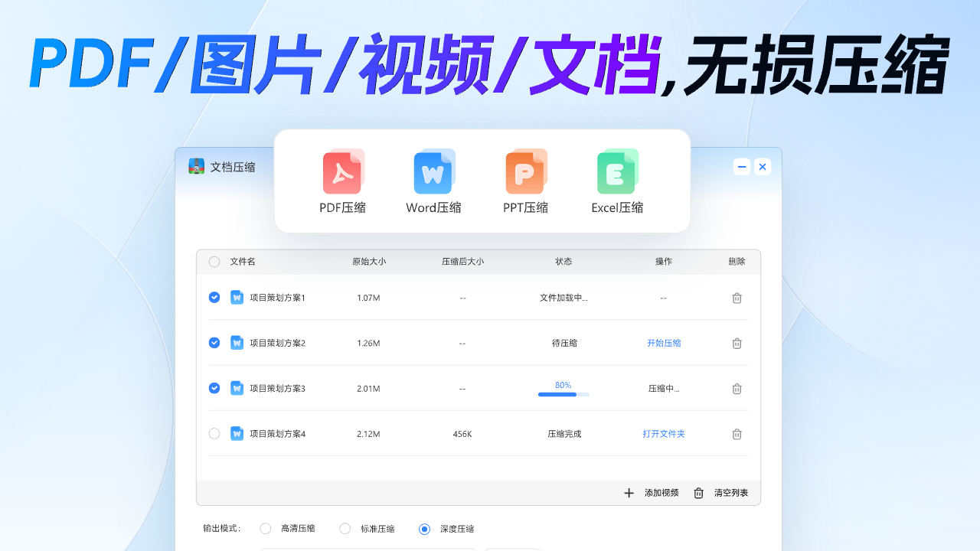Uncheck the checkbox for 项目策划方案1
The width and height of the screenshot is (980, 551).
tap(214, 298)
